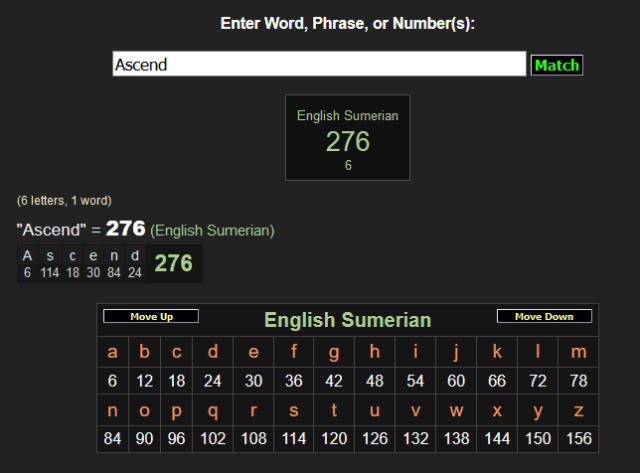Click value 6 under letter a in chart
Screen dimensions: 640x473
click(112, 380)
